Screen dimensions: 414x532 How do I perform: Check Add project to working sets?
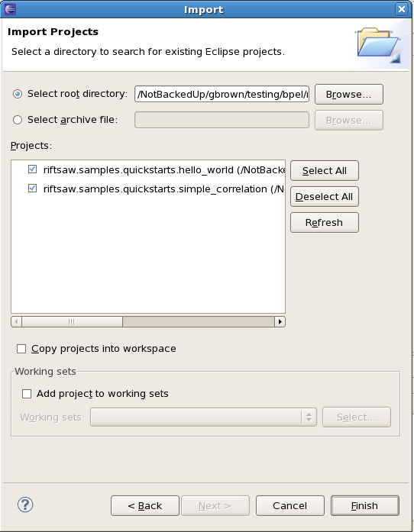tap(27, 394)
